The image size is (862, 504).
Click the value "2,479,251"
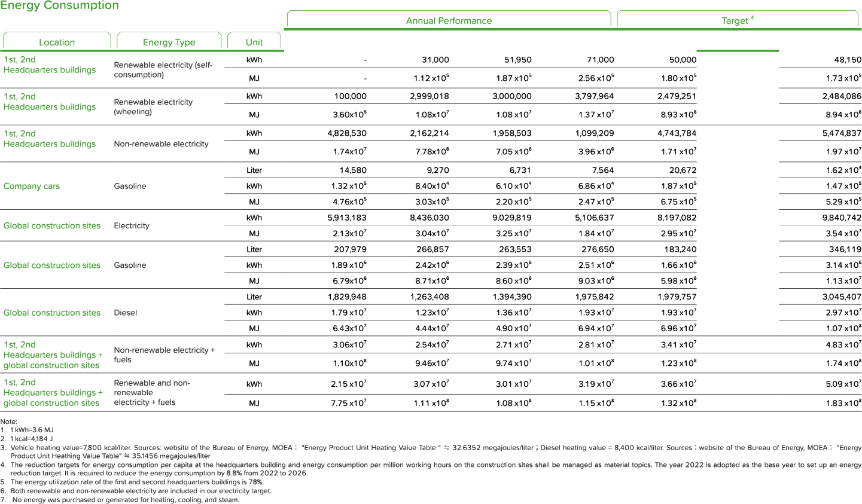coord(677,96)
